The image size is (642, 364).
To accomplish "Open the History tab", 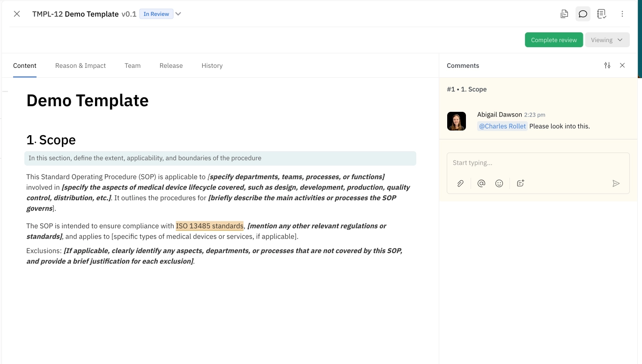I will [212, 66].
